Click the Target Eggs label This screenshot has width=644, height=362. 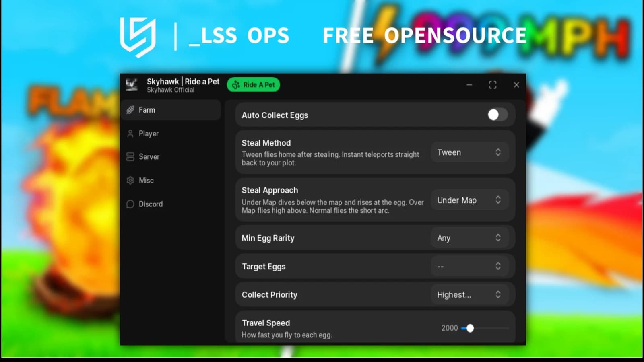[x=264, y=266]
